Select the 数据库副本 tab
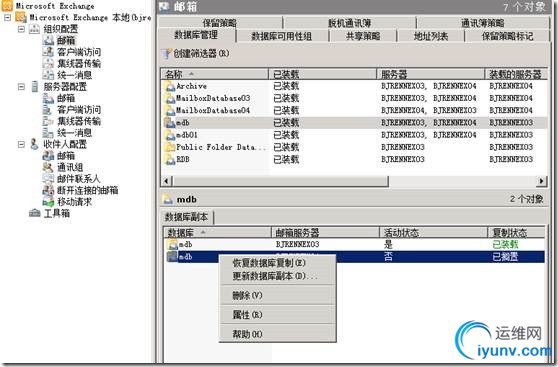This screenshot has width=558, height=367. click(x=187, y=217)
